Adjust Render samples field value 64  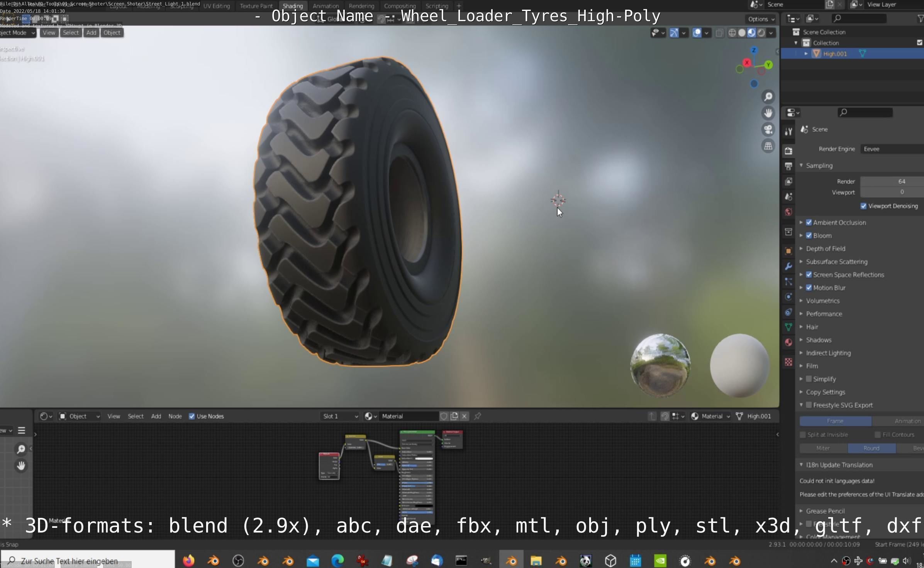click(892, 181)
